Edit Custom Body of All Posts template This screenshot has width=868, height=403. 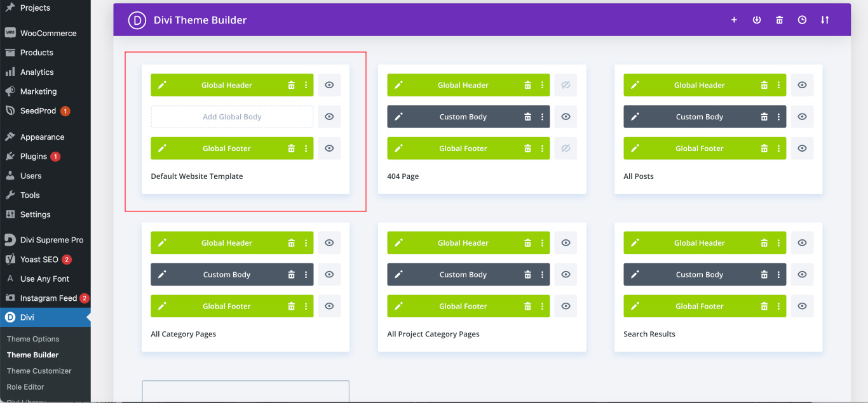[x=635, y=117]
